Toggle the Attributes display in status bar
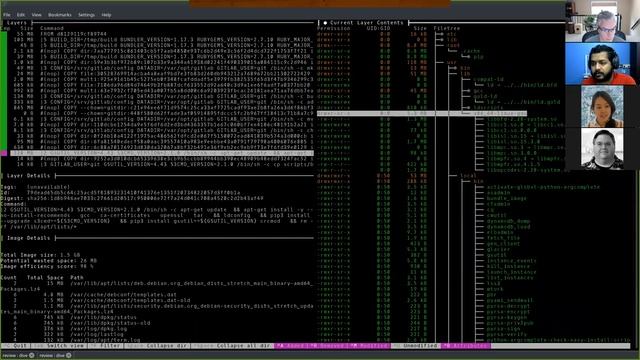The image size is (640, 360). [466, 346]
